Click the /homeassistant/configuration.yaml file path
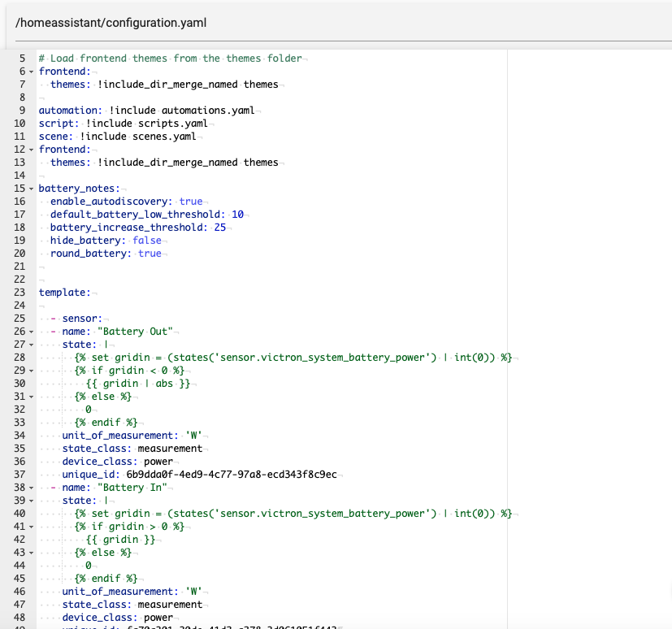Screen dimensions: 672x629 coord(111,23)
